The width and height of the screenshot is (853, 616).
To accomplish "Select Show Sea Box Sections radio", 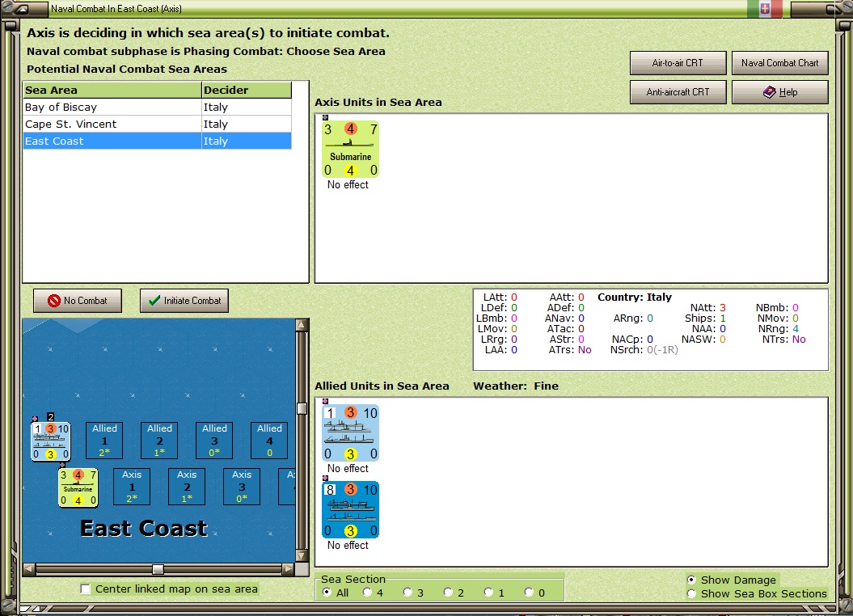I will click(691, 593).
